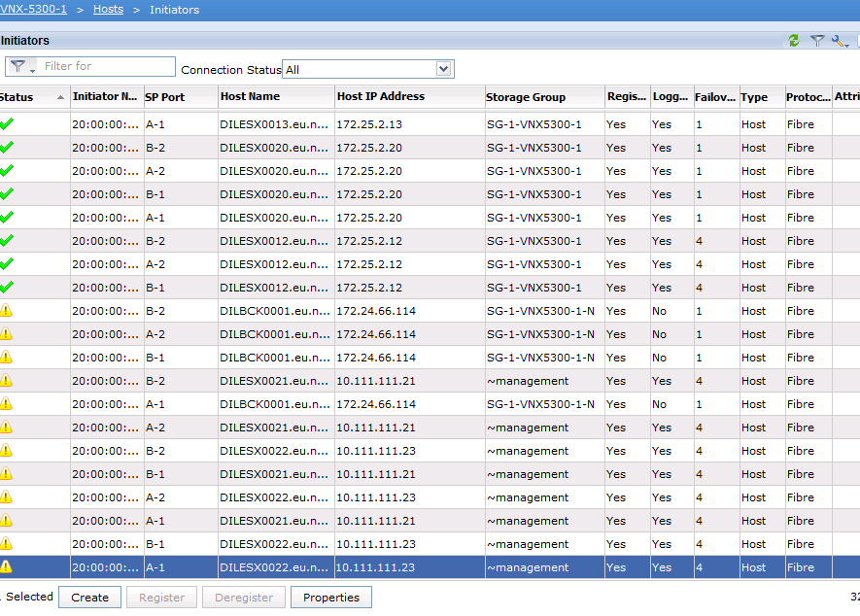Screen dimensions: 860x616
Task: Open Properties for the selected initiator
Action: click(331, 598)
